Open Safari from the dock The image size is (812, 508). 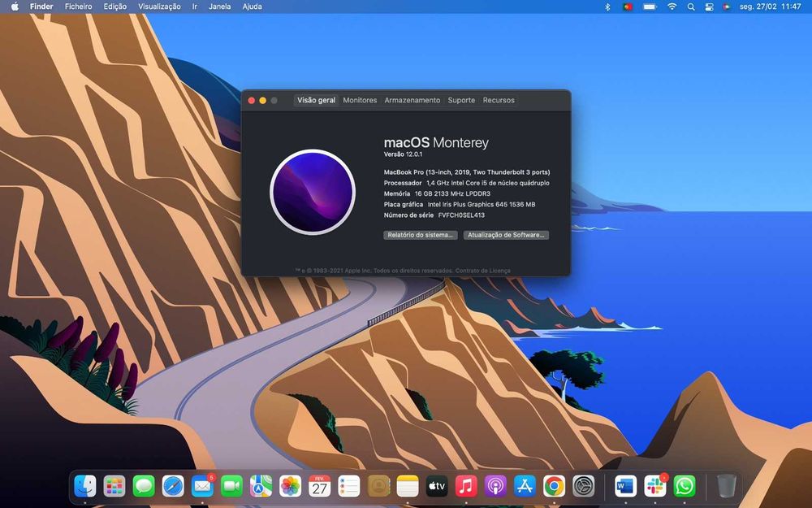click(x=173, y=486)
